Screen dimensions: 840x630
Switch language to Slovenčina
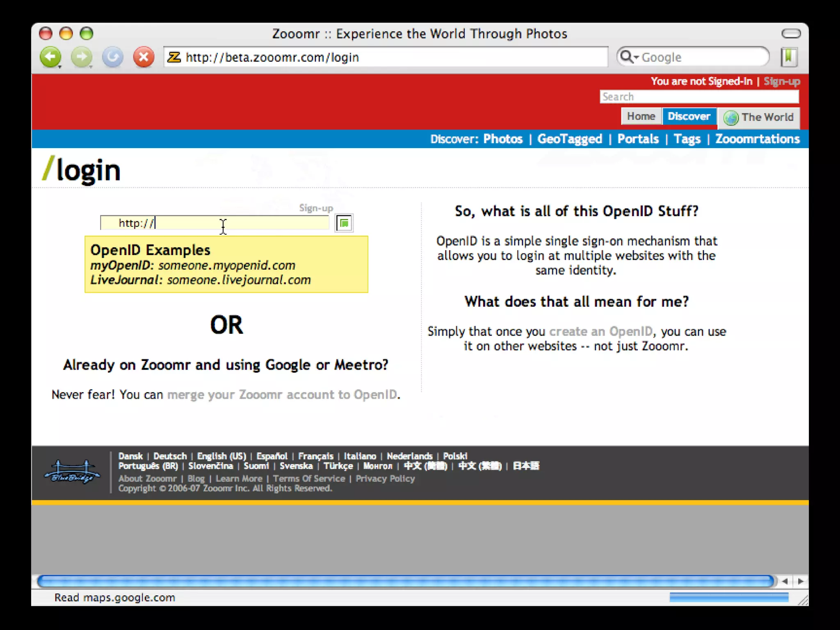click(211, 466)
